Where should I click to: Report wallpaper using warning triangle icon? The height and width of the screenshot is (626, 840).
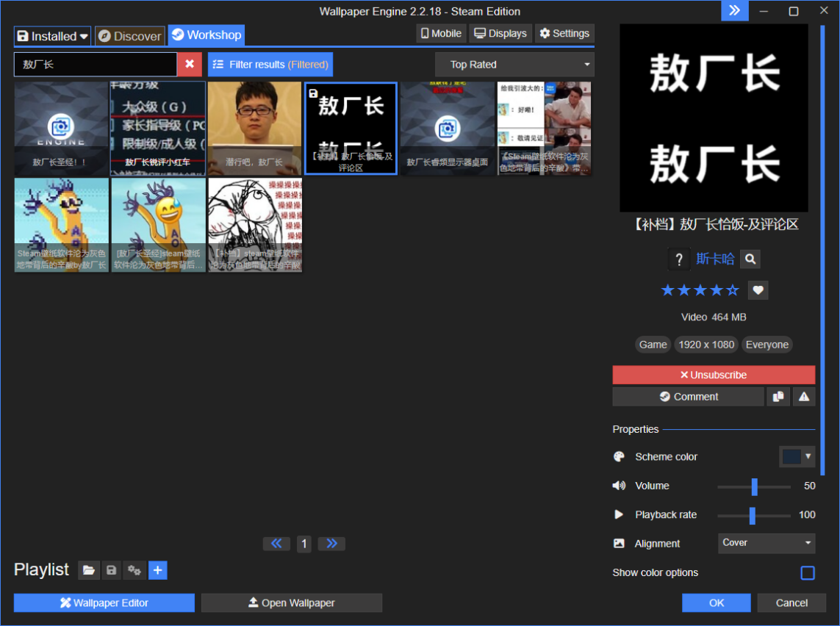click(x=804, y=397)
